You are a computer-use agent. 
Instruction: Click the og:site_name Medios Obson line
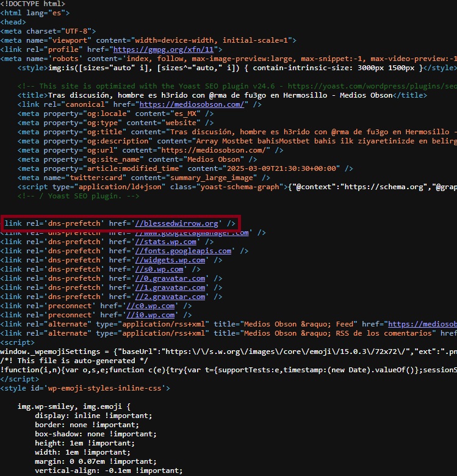[137, 159]
